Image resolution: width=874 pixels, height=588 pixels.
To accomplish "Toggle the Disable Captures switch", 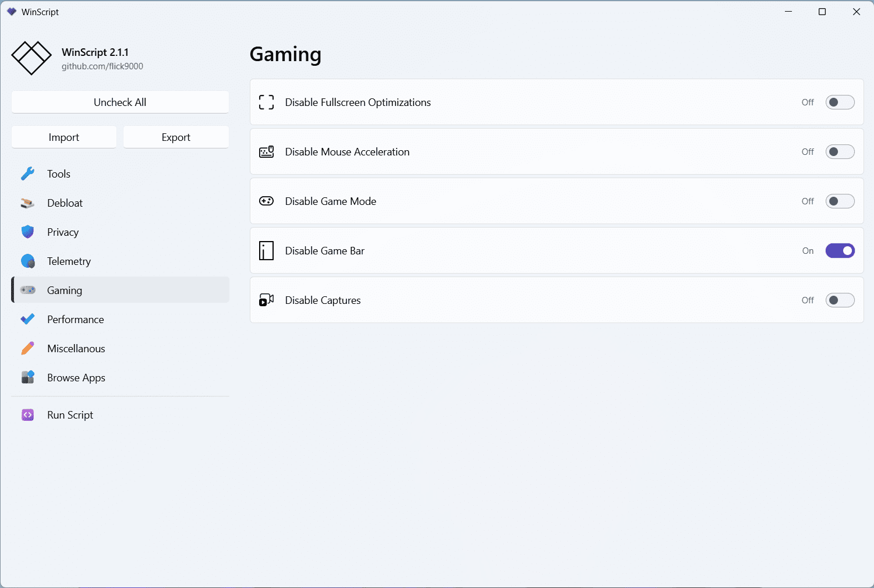I will [x=840, y=300].
